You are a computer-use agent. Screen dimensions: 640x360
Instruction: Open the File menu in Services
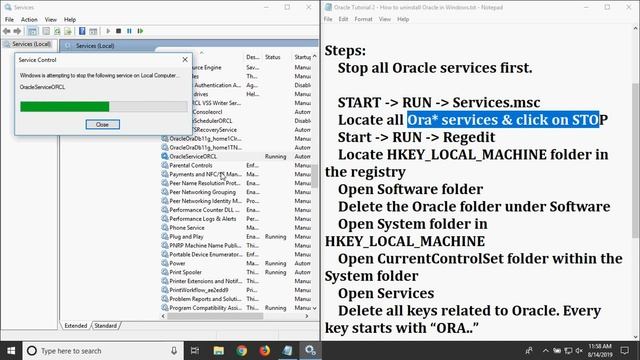(9, 19)
